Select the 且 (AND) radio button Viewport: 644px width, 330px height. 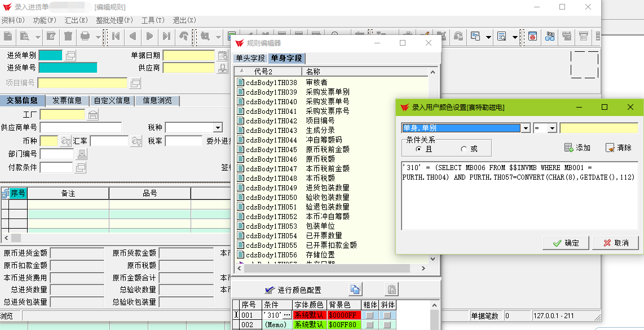click(x=418, y=149)
